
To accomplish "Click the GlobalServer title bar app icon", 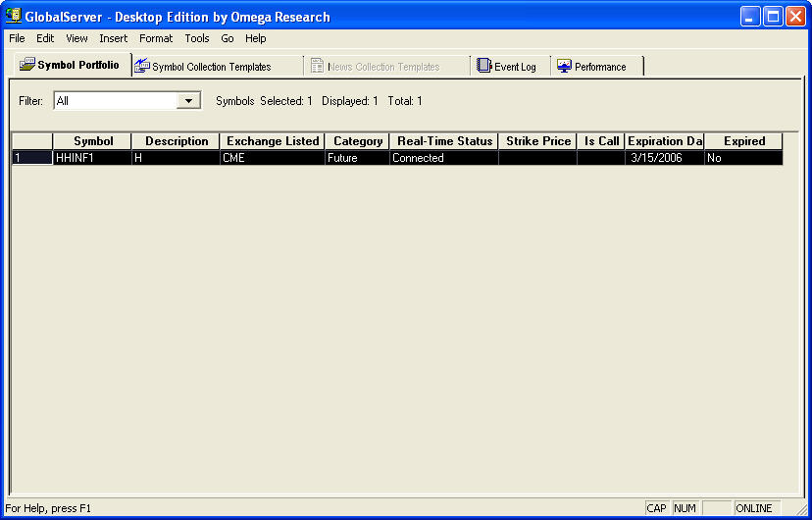I will click(x=14, y=16).
